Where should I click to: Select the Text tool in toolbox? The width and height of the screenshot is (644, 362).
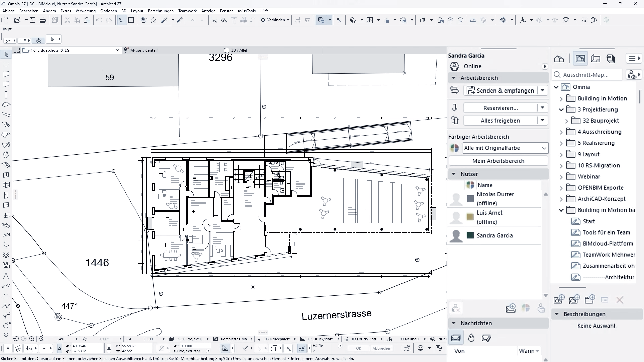(6, 276)
